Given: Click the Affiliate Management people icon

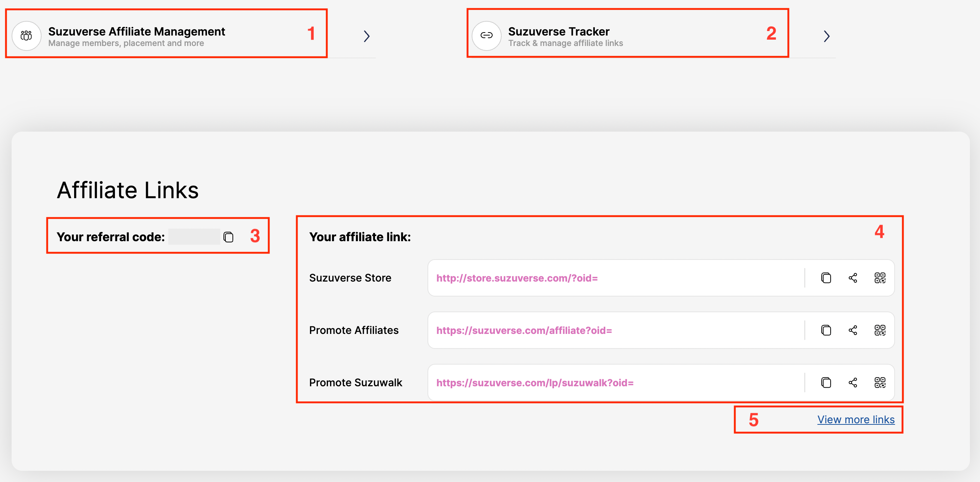Looking at the screenshot, I should tap(26, 36).
